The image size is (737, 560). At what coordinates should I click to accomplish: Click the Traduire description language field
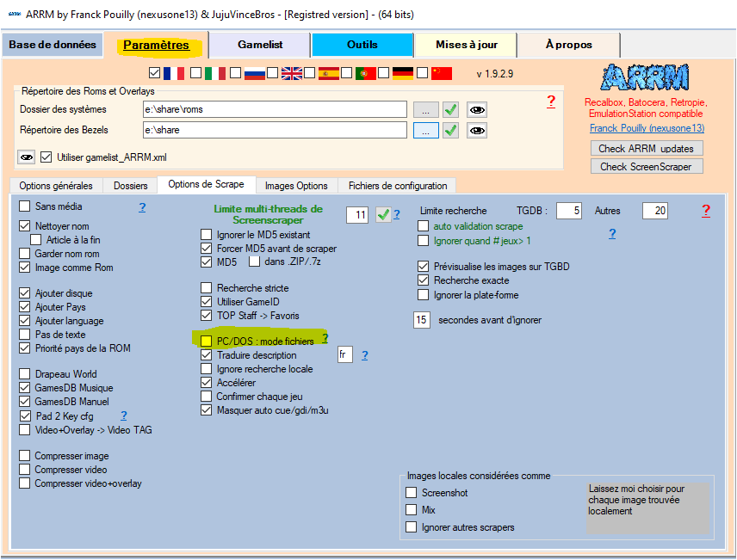344,355
